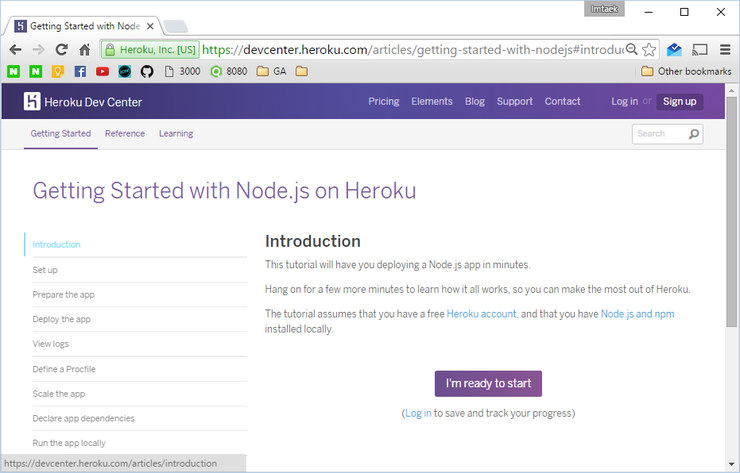Click Log in in the header
The height and width of the screenshot is (473, 740).
pyautogui.click(x=624, y=101)
